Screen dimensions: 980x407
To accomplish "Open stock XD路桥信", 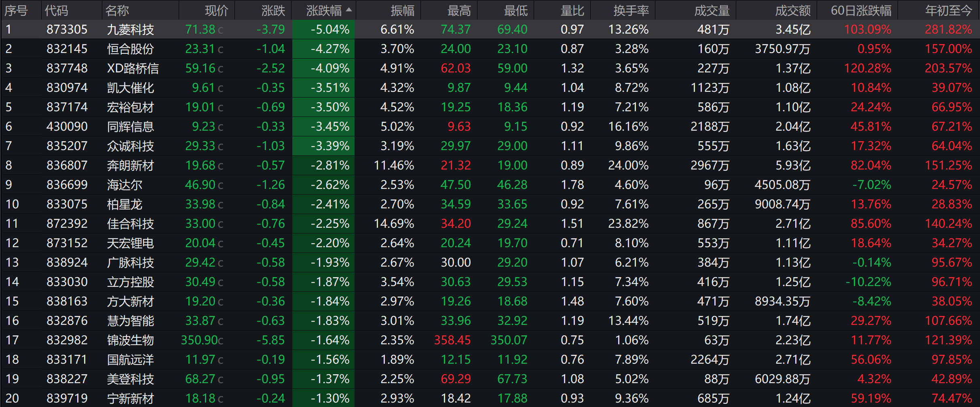I will (x=133, y=68).
